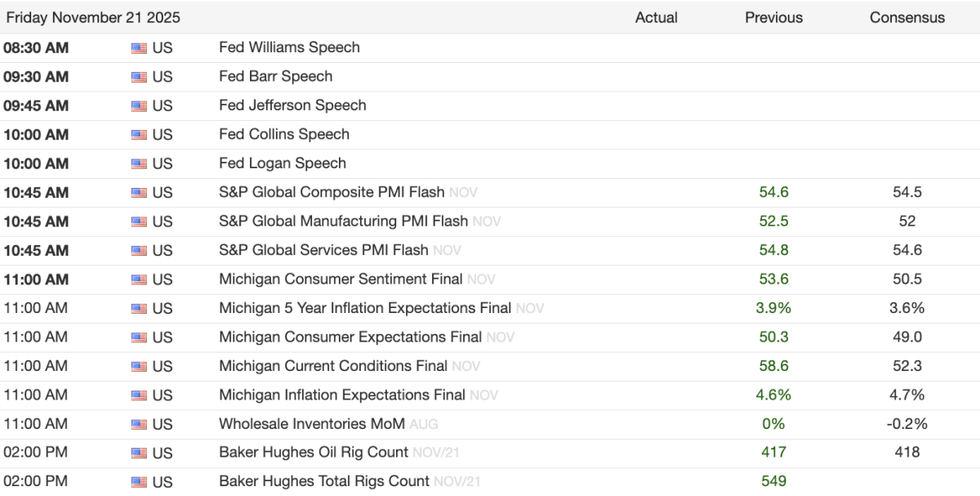Open the Fed Jefferson Speech event
The image size is (980, 496).
click(292, 105)
